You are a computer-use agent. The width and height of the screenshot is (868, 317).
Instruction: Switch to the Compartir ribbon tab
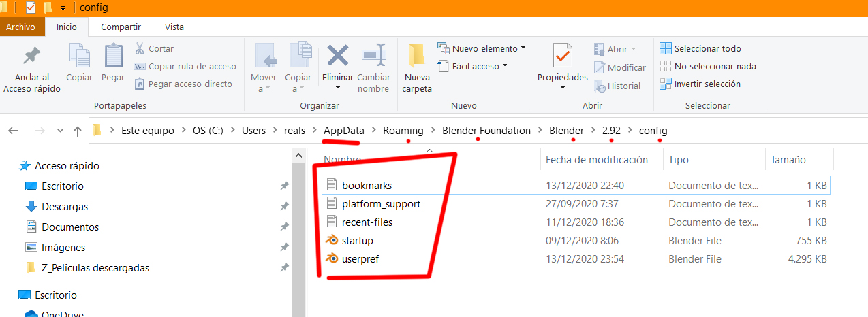(x=121, y=27)
